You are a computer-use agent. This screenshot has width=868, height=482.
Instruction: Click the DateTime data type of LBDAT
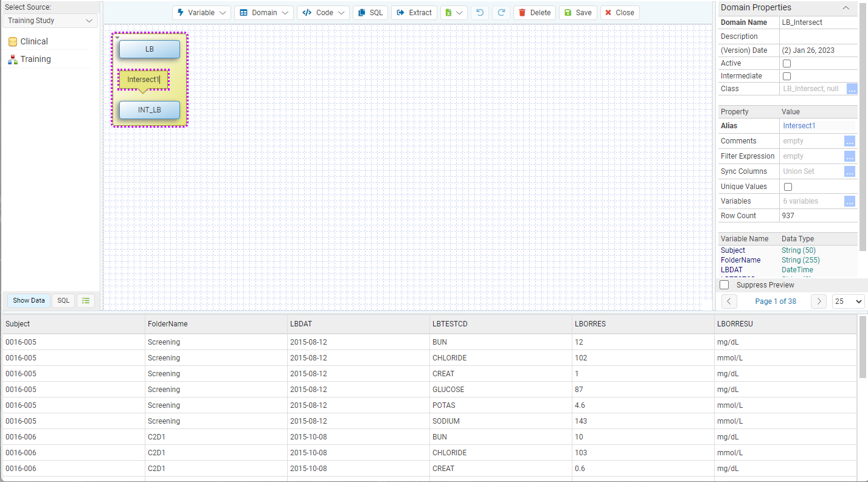pos(797,270)
